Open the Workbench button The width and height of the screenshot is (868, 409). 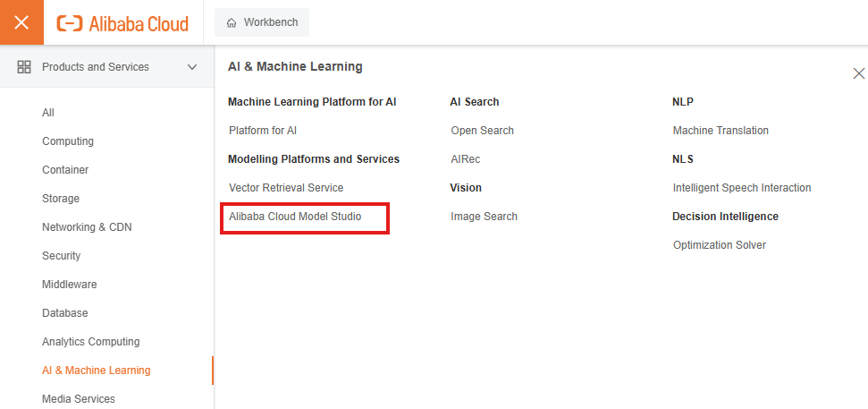[x=262, y=22]
